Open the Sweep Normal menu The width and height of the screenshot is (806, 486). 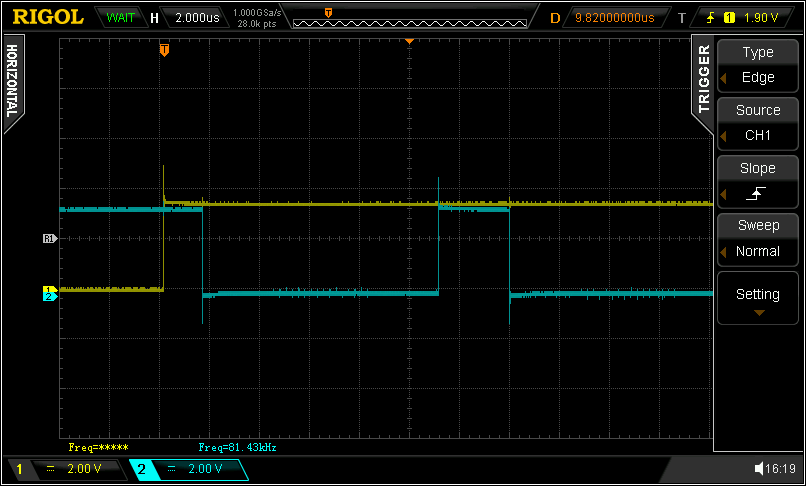pyautogui.click(x=758, y=239)
